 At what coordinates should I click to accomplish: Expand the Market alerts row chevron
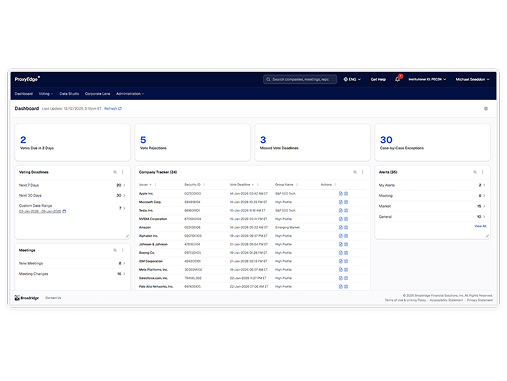point(484,206)
